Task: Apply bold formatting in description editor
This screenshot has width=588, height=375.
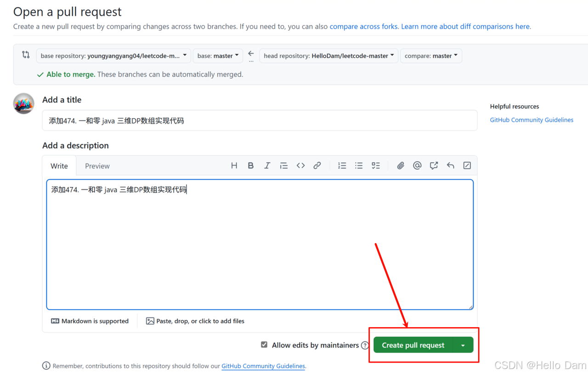Action: coord(251,165)
